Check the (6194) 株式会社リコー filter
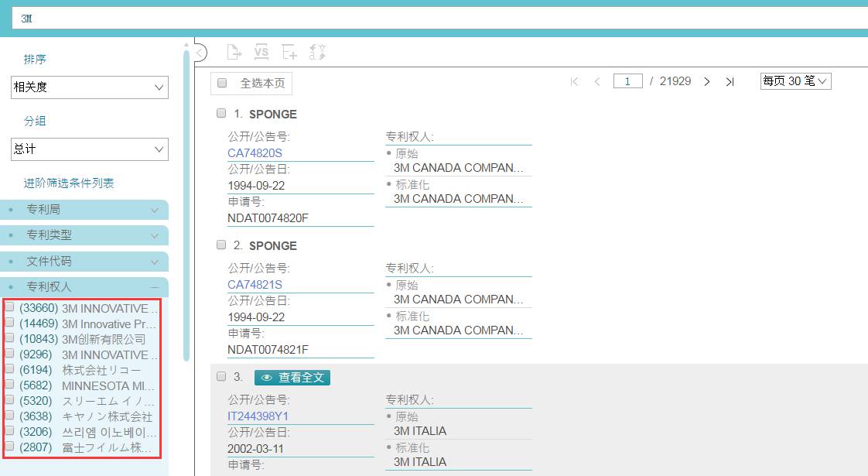The height and width of the screenshot is (476, 868). pos(9,368)
